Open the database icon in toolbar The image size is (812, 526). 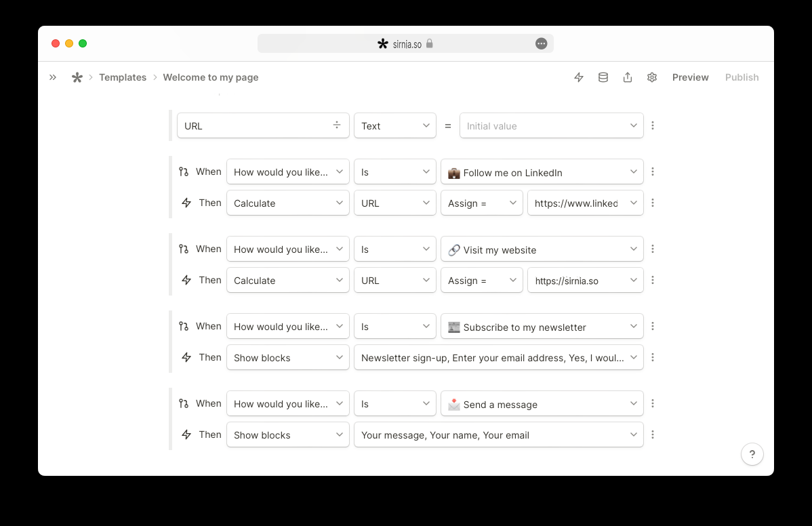tap(603, 78)
